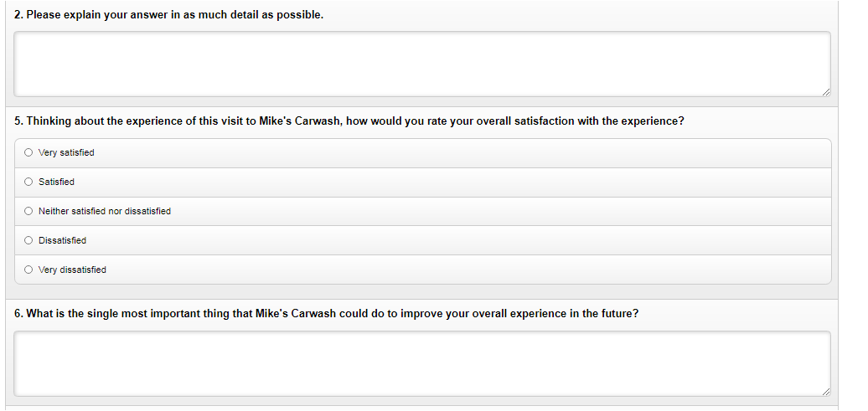This screenshot has height=411, width=868.
Task: Click the overall satisfaction question 5 heading
Action: pos(349,121)
